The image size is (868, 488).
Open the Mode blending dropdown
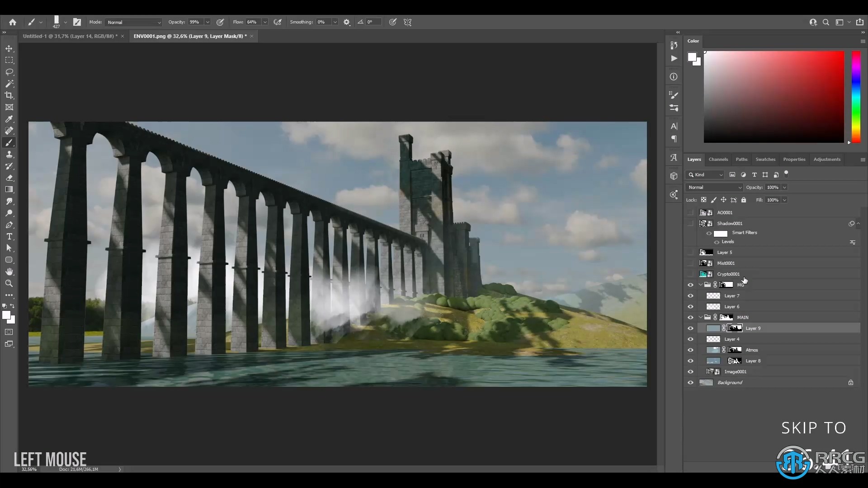click(132, 22)
